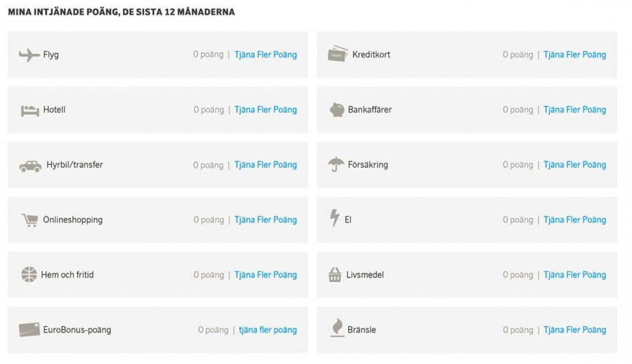Click the Livsmedel category label
This screenshot has width=632, height=364.
coord(365,275)
